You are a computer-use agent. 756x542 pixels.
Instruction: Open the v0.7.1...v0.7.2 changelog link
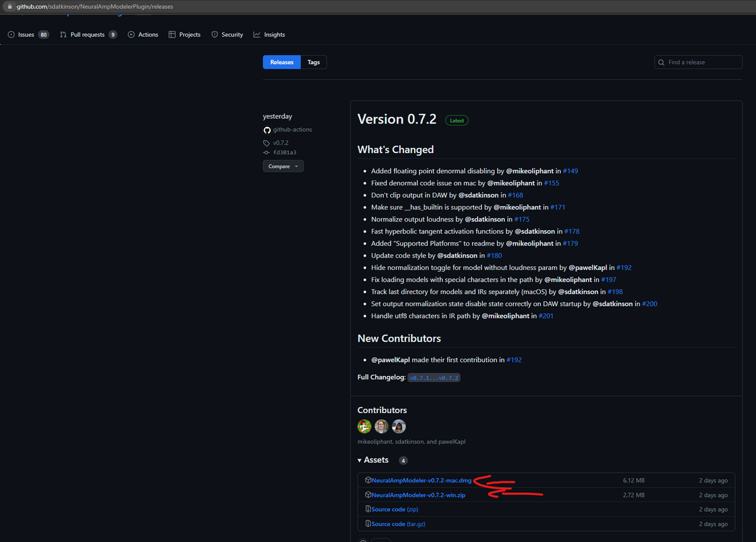point(434,377)
